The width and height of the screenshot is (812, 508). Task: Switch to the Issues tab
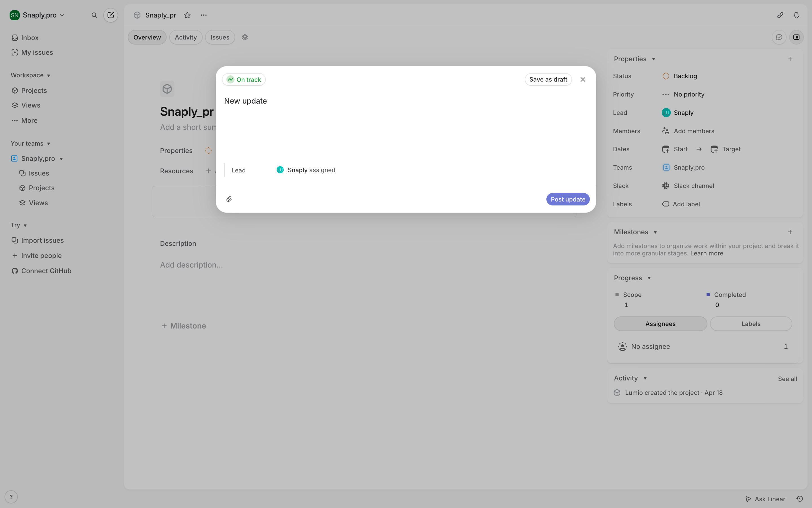click(220, 37)
